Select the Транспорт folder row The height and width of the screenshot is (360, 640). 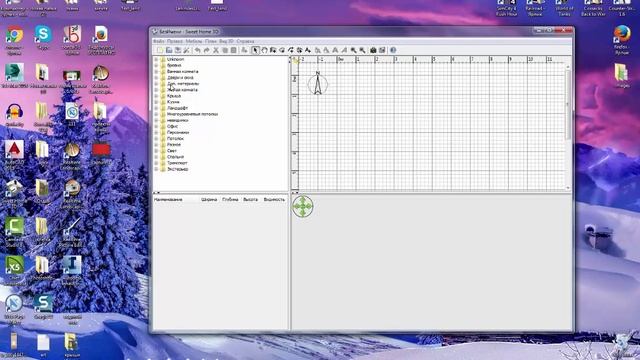174,163
